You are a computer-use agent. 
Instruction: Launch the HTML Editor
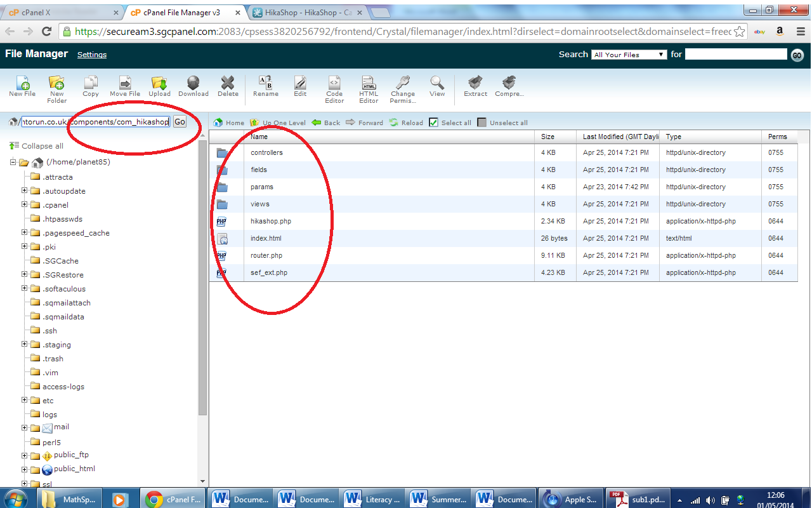pyautogui.click(x=369, y=83)
